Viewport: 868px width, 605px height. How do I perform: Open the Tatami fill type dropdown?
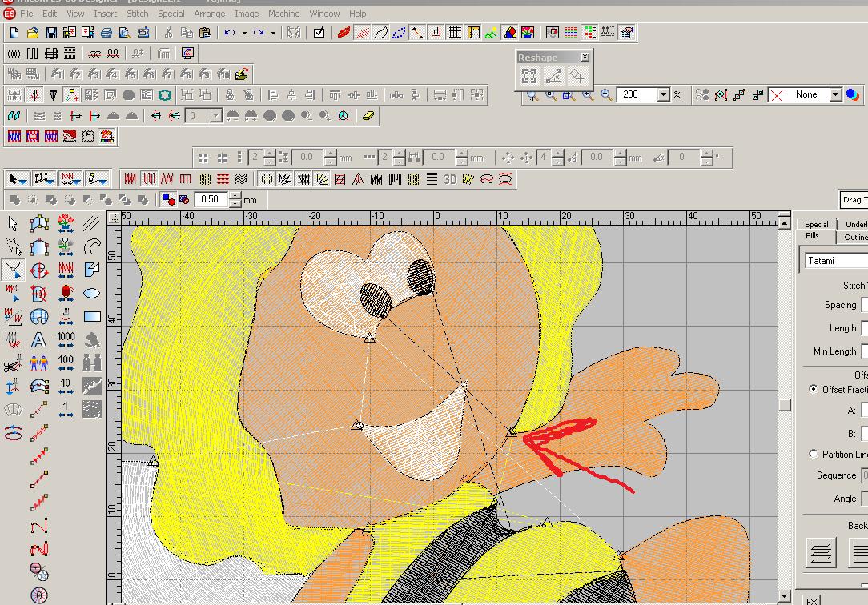click(833, 261)
